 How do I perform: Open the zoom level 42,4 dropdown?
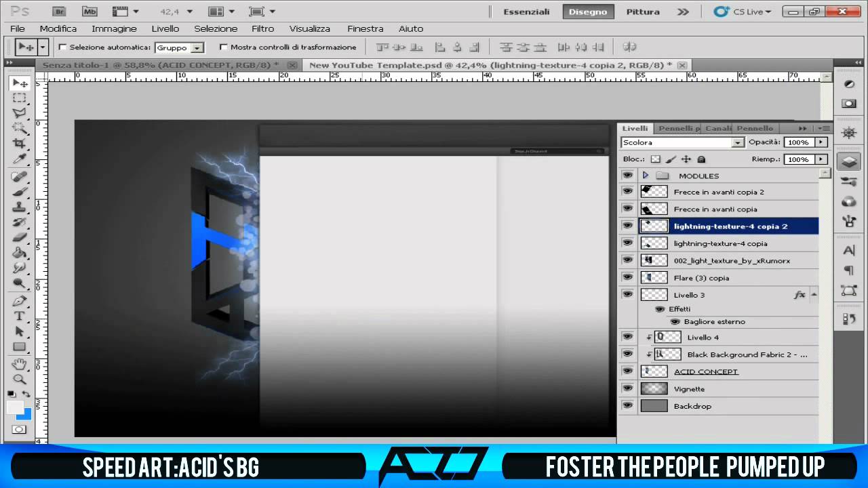[x=189, y=12]
